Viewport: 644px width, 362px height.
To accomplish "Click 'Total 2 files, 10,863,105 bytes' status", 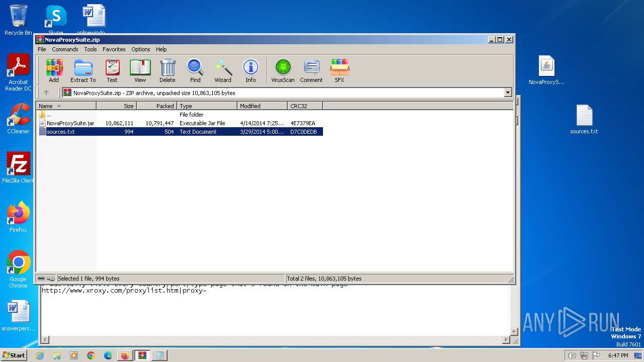I will [324, 279].
